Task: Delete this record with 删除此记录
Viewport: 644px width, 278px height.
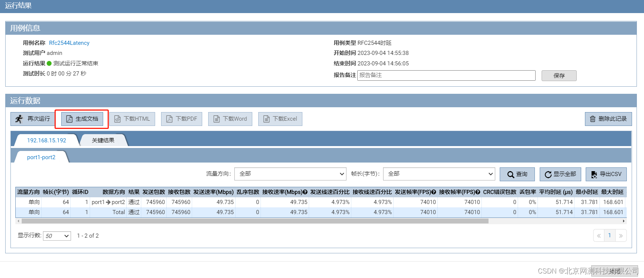Action: [x=608, y=119]
